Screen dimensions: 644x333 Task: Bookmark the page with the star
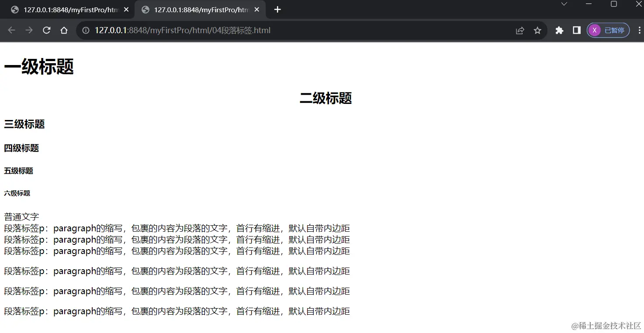(x=537, y=30)
